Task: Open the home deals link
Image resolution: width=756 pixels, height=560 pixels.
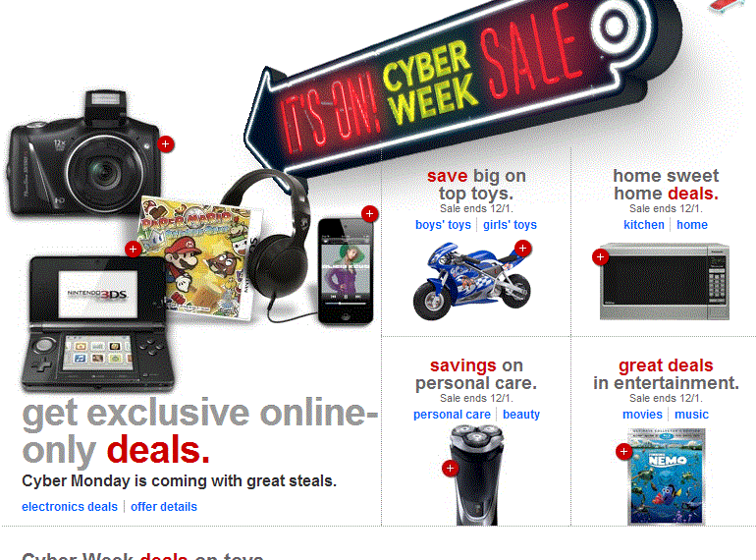Action: tap(692, 225)
